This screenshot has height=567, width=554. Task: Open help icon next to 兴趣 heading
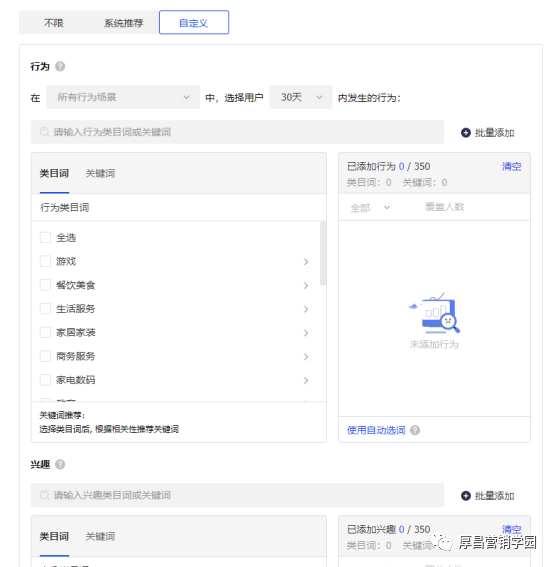tap(60, 464)
